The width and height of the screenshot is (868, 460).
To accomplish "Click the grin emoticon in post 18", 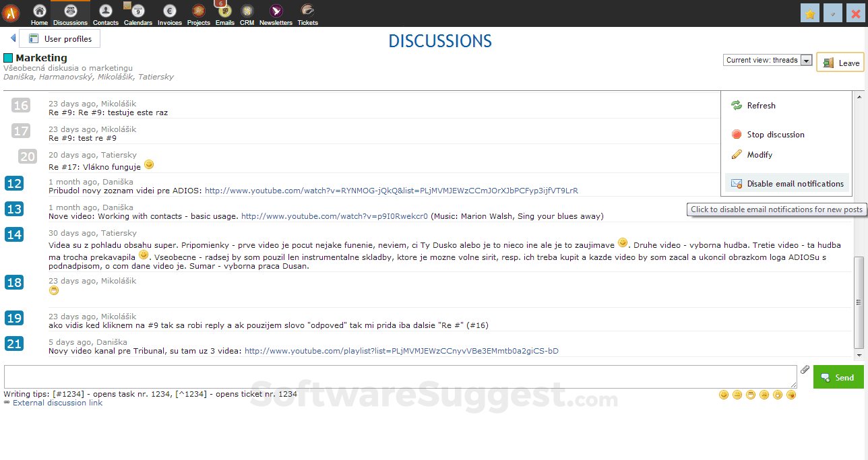I will point(54,290).
